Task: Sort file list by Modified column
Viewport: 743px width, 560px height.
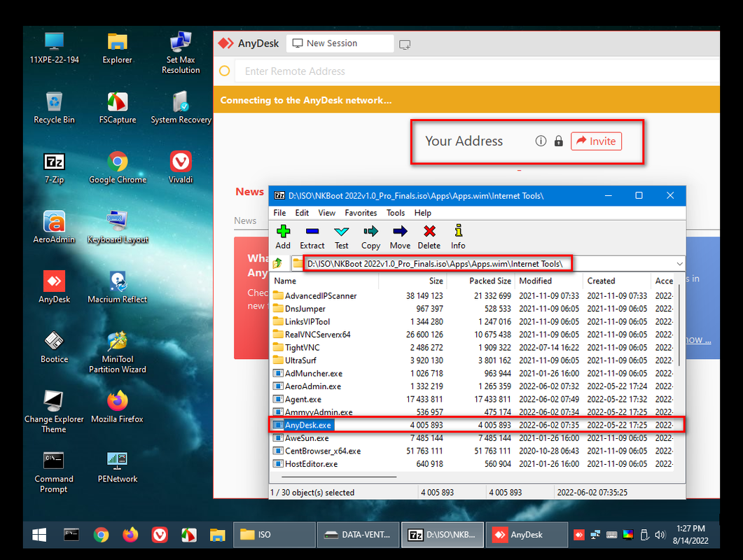Action: pos(549,281)
